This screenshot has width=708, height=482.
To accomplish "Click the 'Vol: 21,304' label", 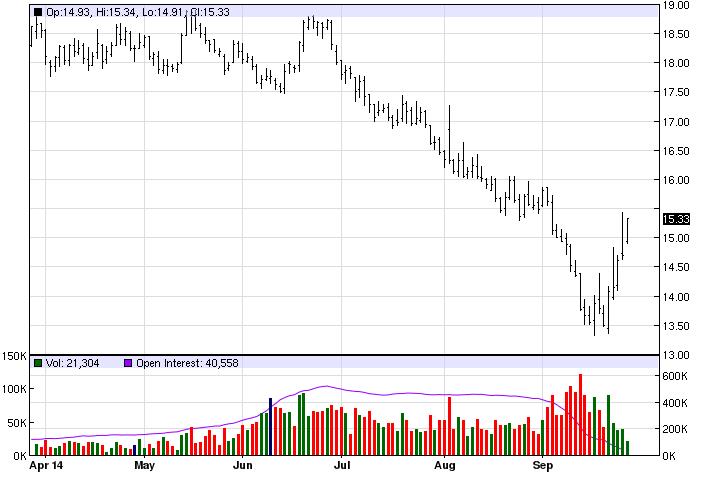I will (72, 363).
